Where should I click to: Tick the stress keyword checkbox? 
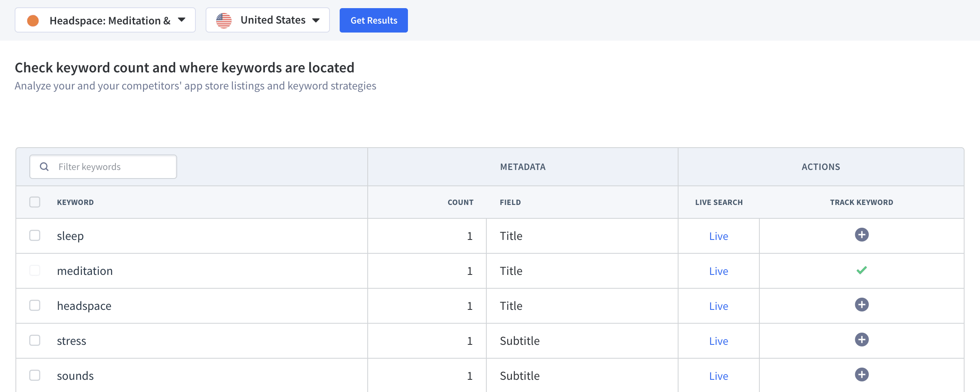click(35, 340)
